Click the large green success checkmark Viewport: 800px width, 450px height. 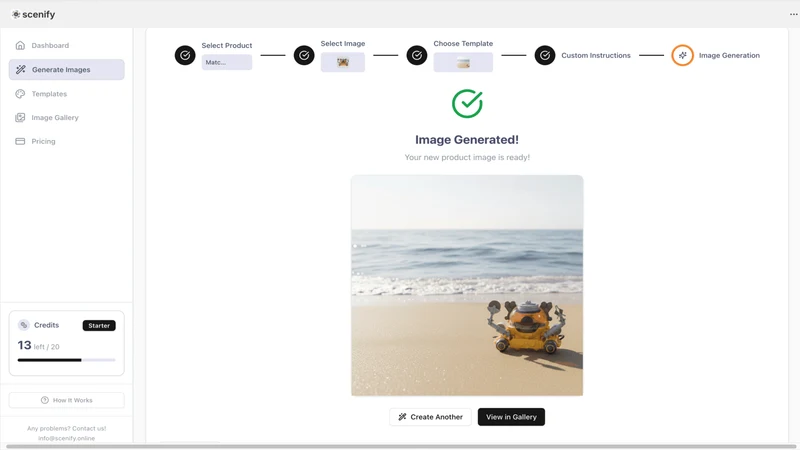click(467, 104)
